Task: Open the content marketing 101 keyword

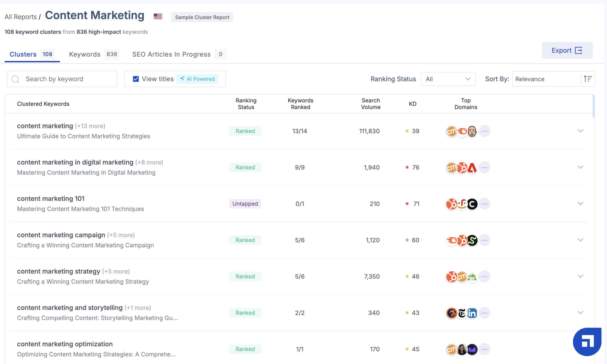Action: [51, 198]
